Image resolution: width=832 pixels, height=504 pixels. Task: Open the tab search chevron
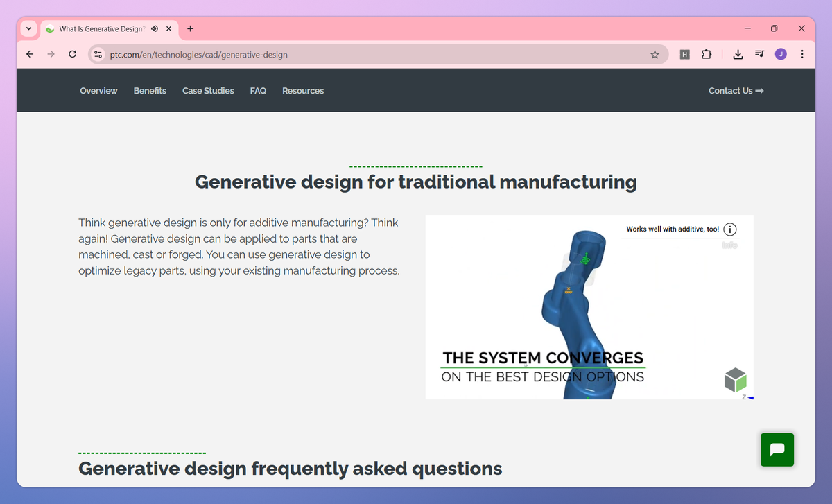28,28
